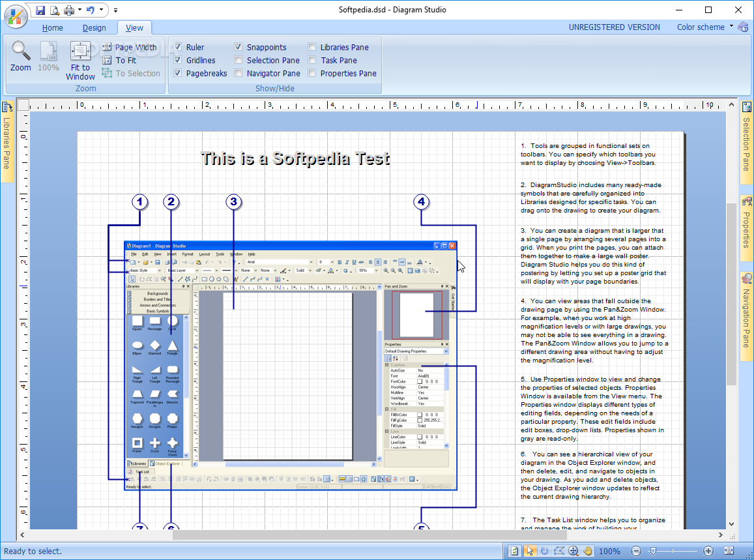The width and height of the screenshot is (754, 560).
Task: Disable the Pagebreaks checkbox
Action: point(178,72)
